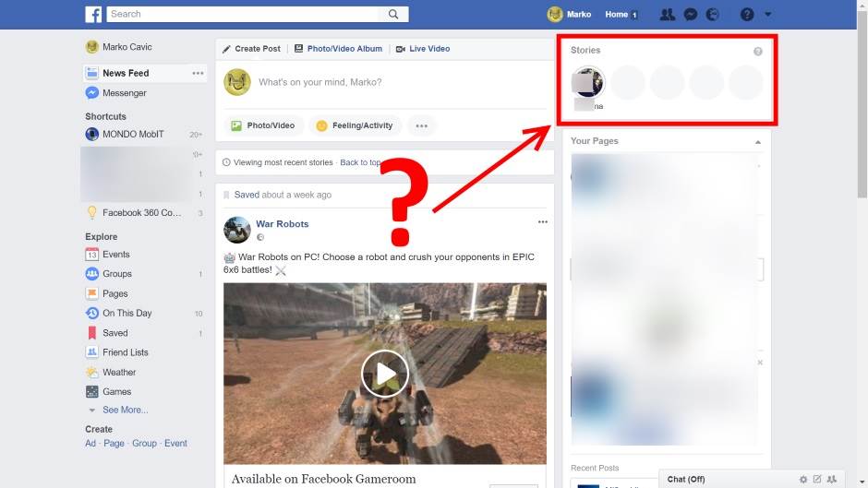Click the search magnifier button
This screenshot has height=488, width=868.
click(x=393, y=14)
